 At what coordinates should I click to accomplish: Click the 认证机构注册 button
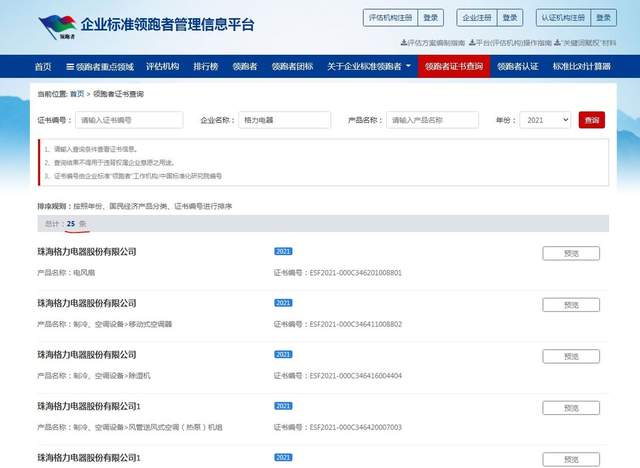click(x=563, y=18)
